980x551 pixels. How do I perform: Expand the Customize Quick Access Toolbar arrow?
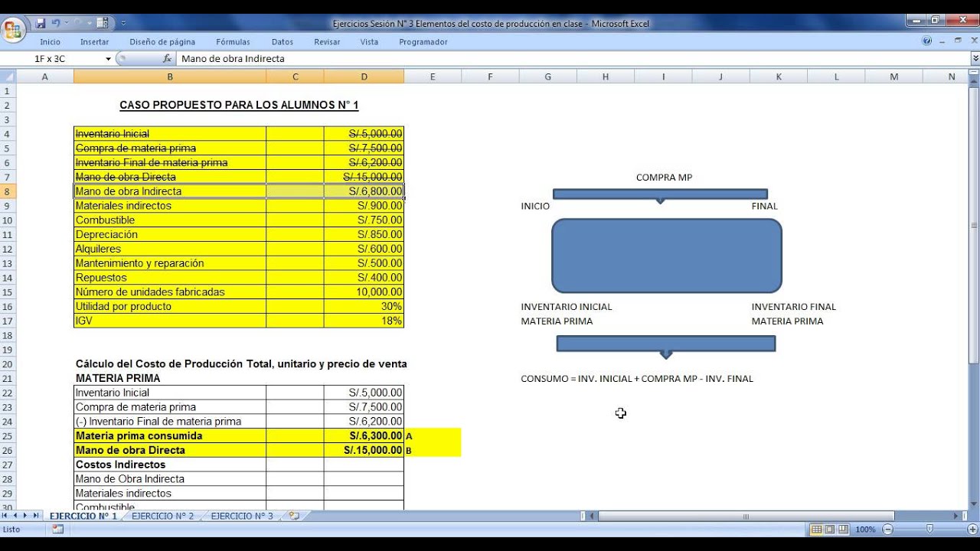point(123,24)
